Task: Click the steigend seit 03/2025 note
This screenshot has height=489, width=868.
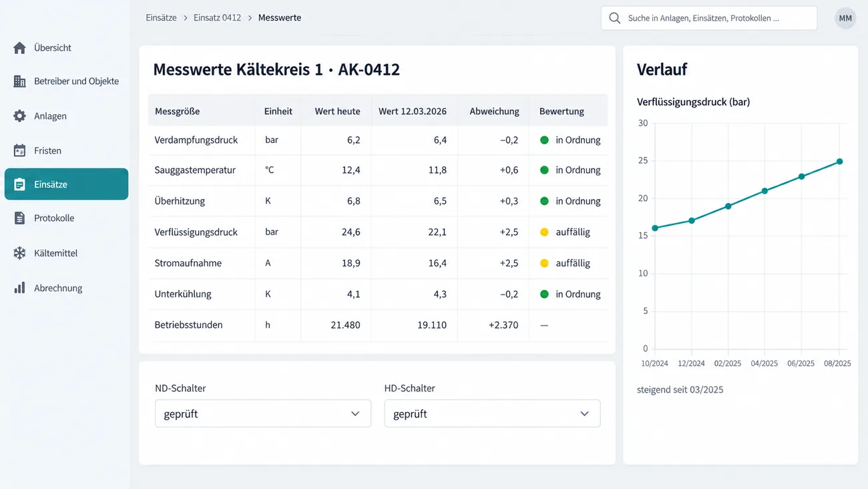Action: point(680,389)
